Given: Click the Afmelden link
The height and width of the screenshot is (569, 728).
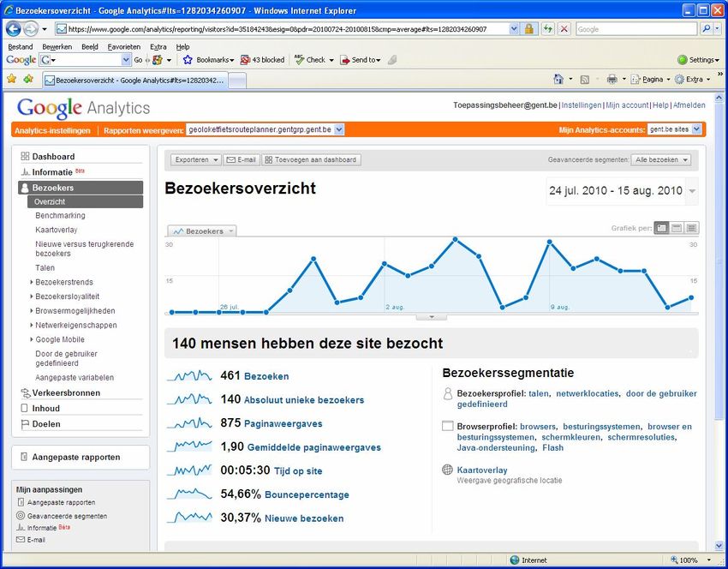Looking at the screenshot, I should [689, 105].
